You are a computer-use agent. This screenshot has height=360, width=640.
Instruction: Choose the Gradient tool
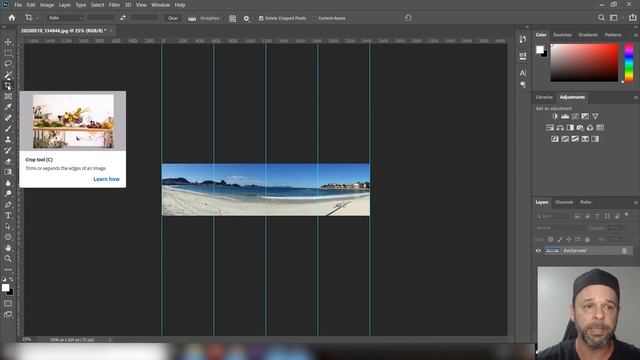pos(8,172)
